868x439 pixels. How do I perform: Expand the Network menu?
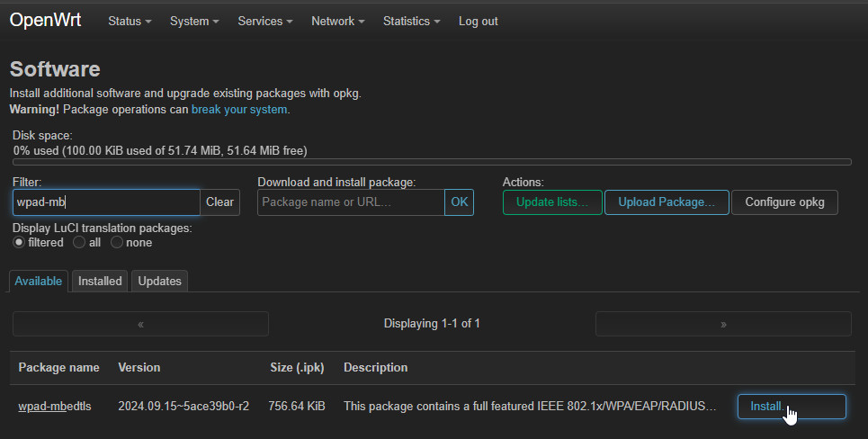tap(337, 21)
